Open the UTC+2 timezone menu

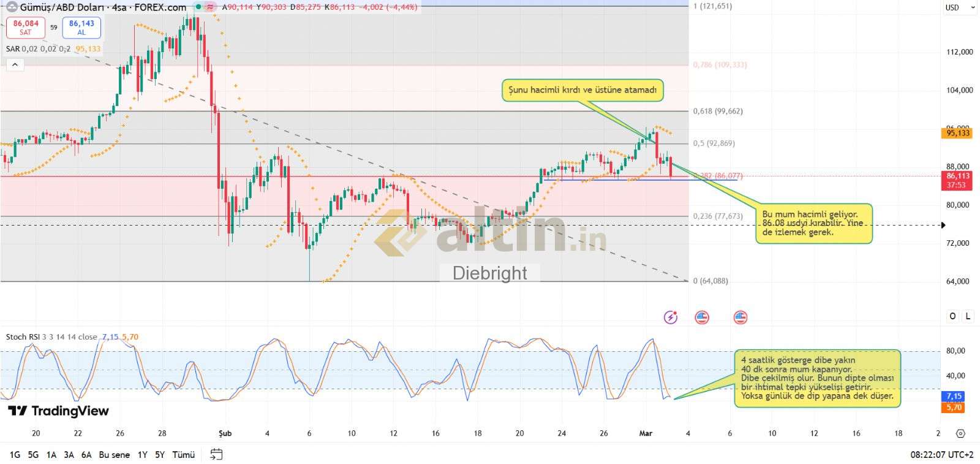coord(941,455)
